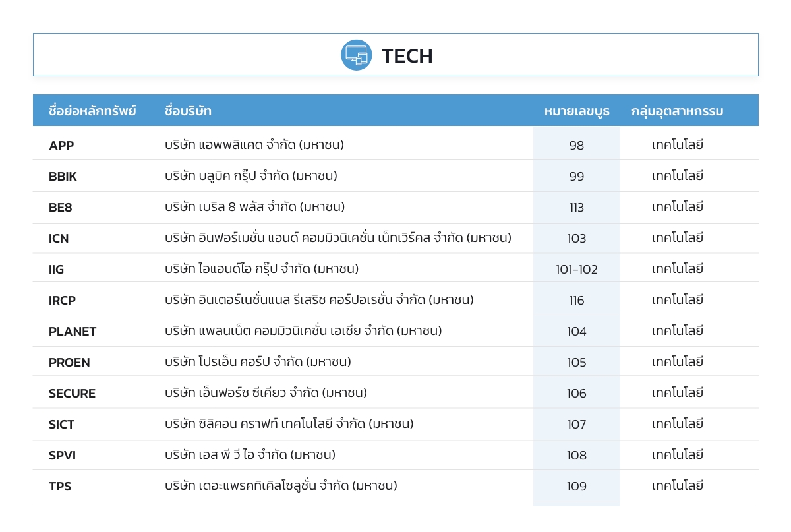Image resolution: width=791 pixels, height=532 pixels.
Task: Click booth number 107
Action: tap(577, 424)
